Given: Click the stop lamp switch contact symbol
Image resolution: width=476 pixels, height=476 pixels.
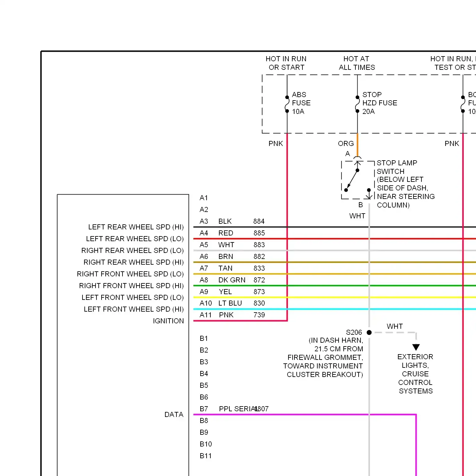Looking at the screenshot, I should click(x=358, y=180).
